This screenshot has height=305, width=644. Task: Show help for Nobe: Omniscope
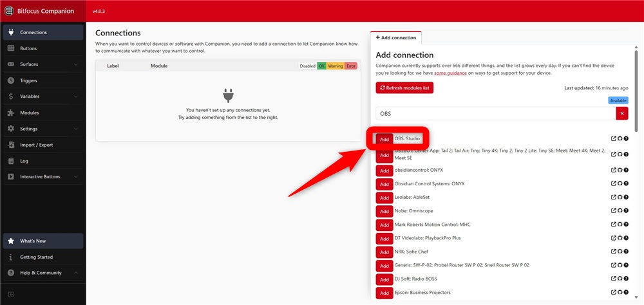(626, 210)
